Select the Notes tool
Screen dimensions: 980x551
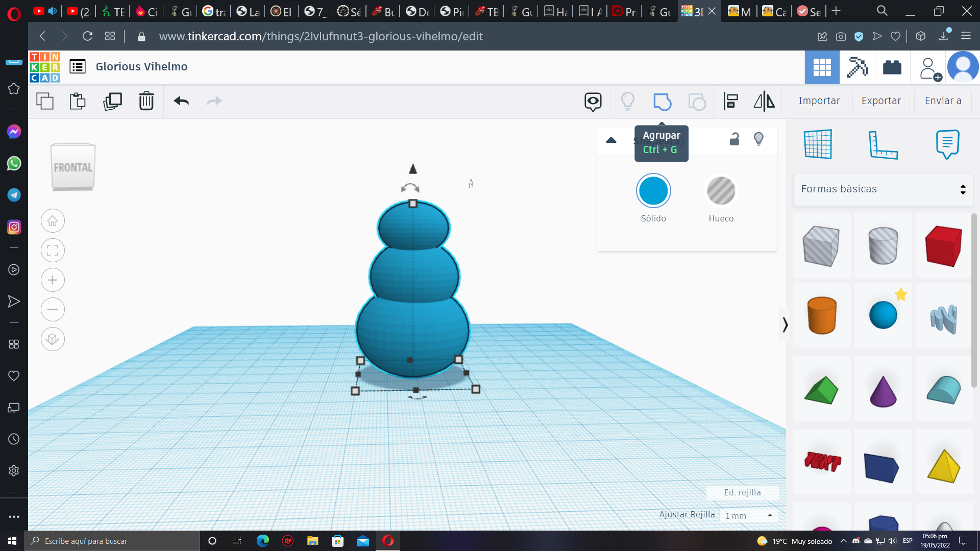point(947,144)
